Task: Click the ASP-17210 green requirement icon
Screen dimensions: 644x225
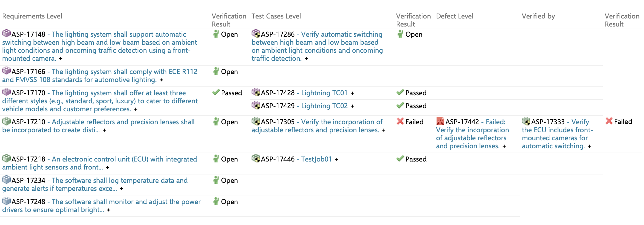Action: [6, 121]
